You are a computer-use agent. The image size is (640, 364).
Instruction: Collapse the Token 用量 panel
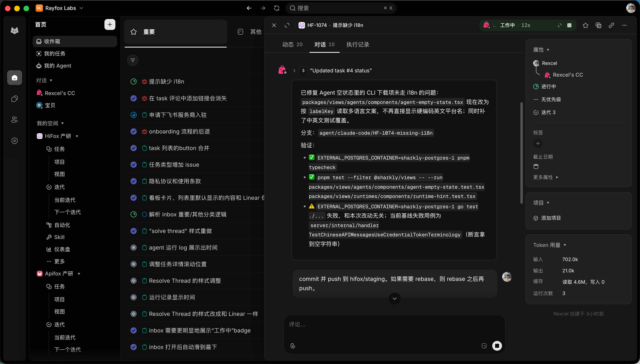550,245
